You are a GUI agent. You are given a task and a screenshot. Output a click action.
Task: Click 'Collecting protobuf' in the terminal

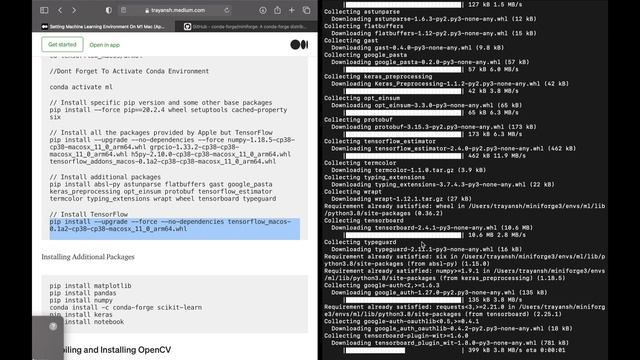coord(358,120)
